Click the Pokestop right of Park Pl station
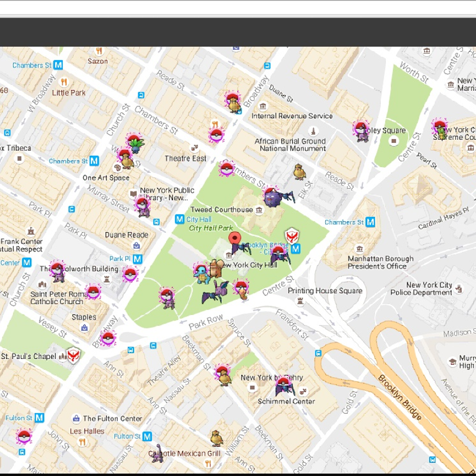This screenshot has width=476, height=476. [130, 274]
